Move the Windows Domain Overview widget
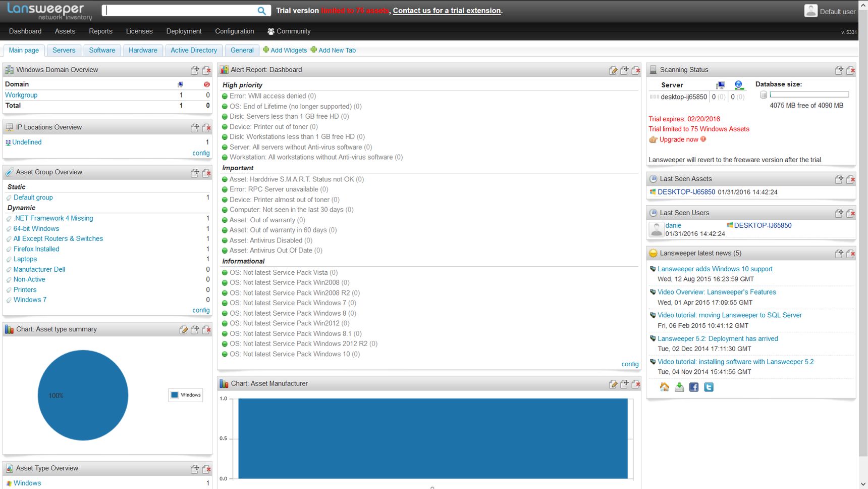868x489 pixels. pos(195,70)
